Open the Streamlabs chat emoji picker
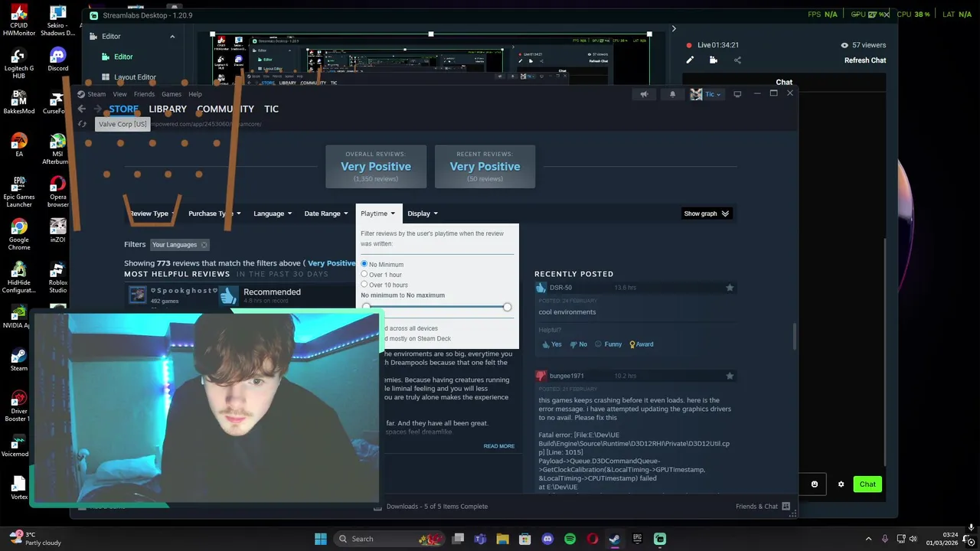Image resolution: width=980 pixels, height=551 pixels. [x=815, y=484]
